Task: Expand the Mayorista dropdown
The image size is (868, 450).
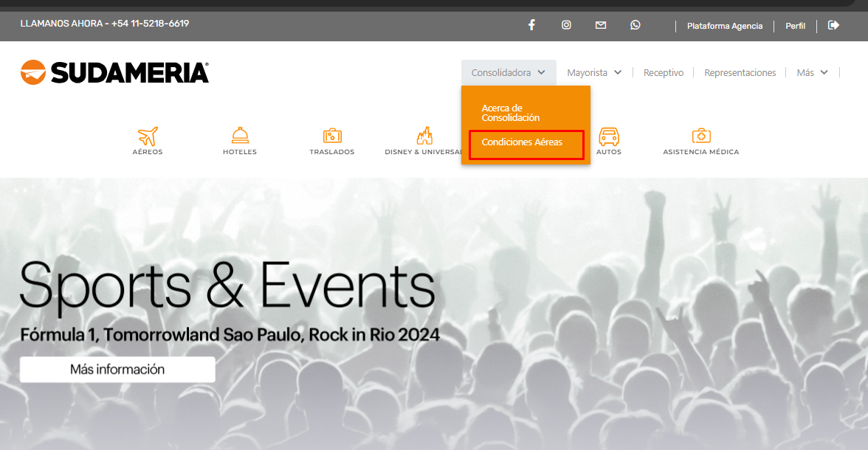Action: tap(594, 73)
